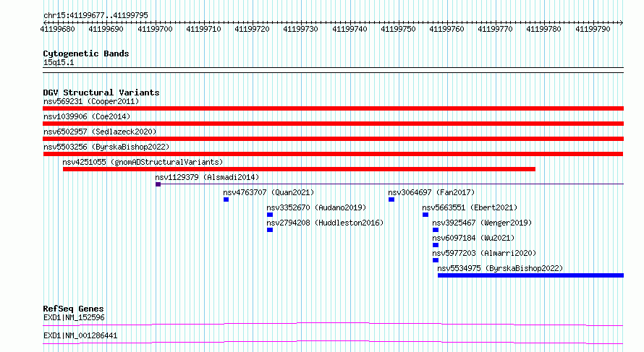This screenshot has width=644, height=352.
Task: Click the nsv569231 (Cooper2011) label
Action: (91, 101)
